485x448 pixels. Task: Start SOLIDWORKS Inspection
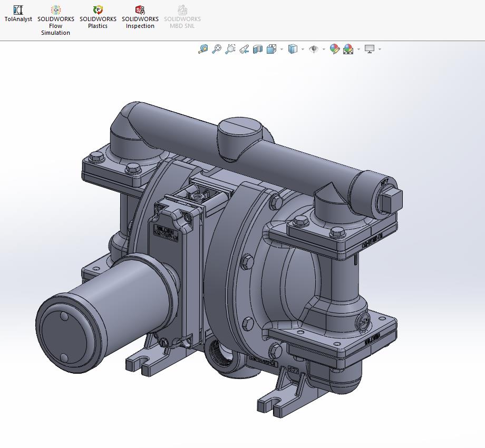coord(140,17)
